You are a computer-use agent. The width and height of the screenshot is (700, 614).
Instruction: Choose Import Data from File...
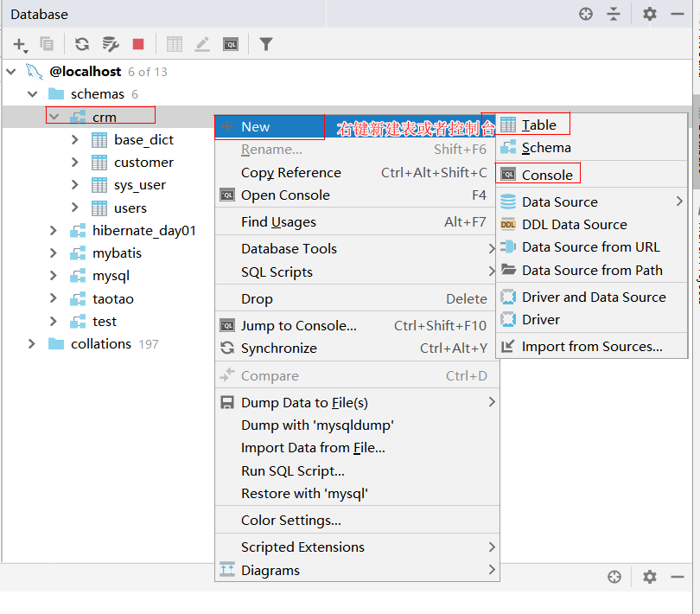pyautogui.click(x=357, y=448)
